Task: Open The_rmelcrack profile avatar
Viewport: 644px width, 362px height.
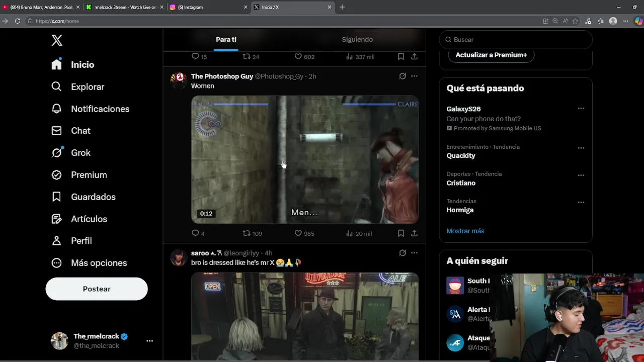Action: click(59, 341)
